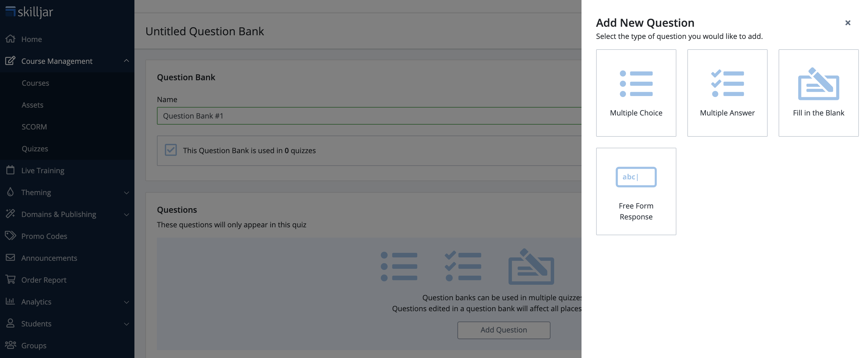Toggle the question bank usage checkbox
This screenshot has width=868, height=358.
(x=171, y=150)
